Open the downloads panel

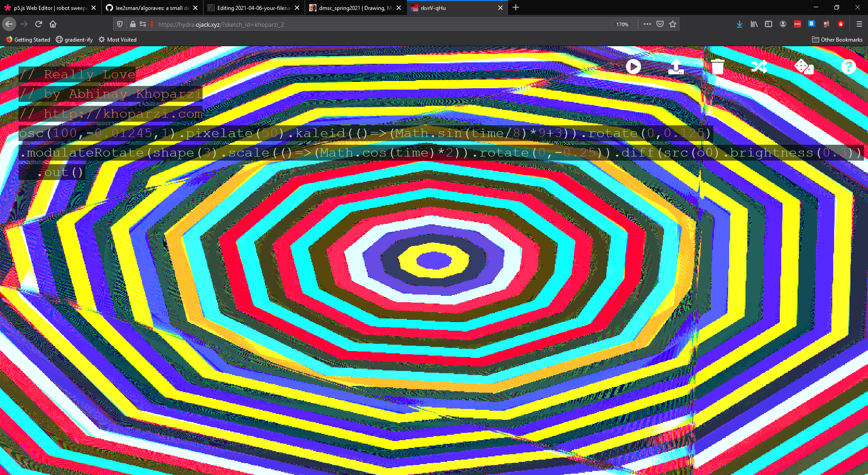tap(740, 24)
